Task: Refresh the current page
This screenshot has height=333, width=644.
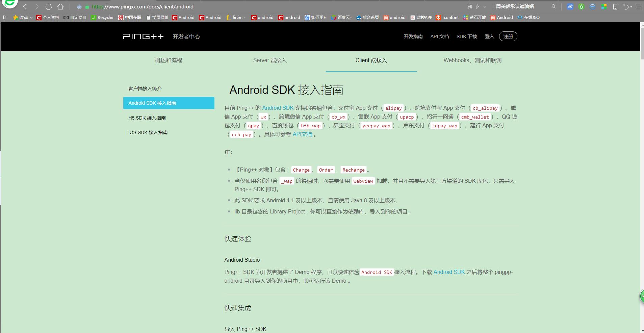Action: coord(49,6)
